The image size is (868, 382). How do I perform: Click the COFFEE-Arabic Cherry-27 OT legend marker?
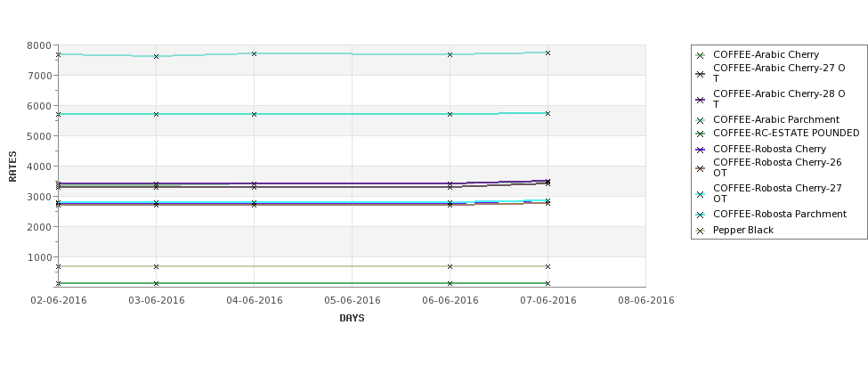(x=701, y=74)
